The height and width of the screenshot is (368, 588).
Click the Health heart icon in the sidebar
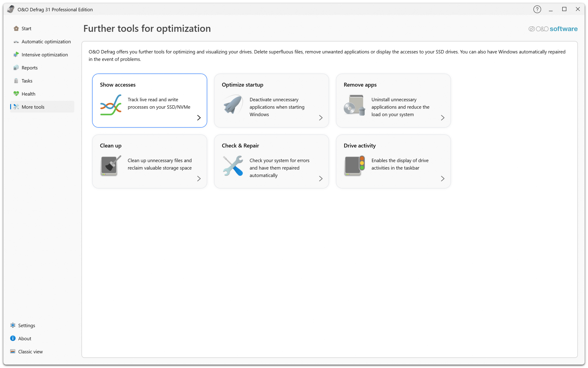(16, 94)
